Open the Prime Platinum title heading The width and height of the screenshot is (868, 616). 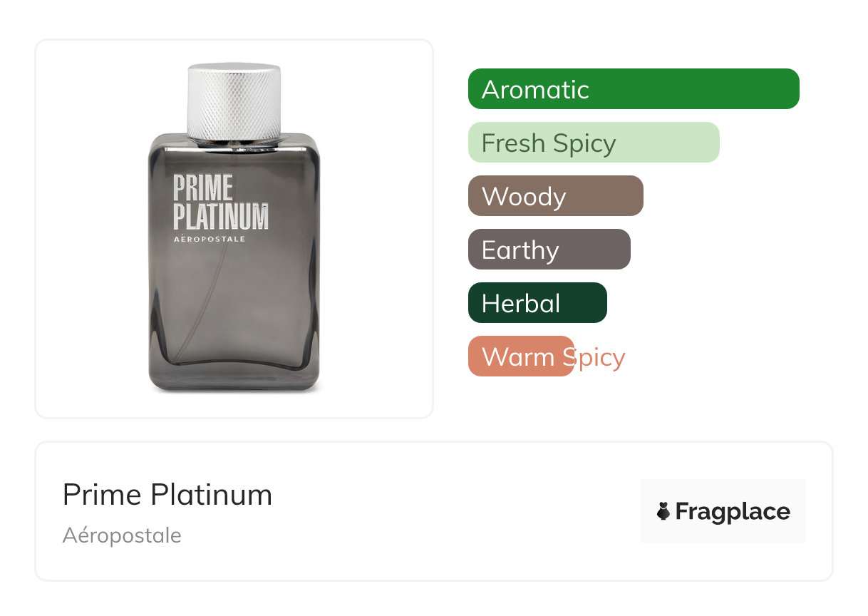tap(167, 495)
